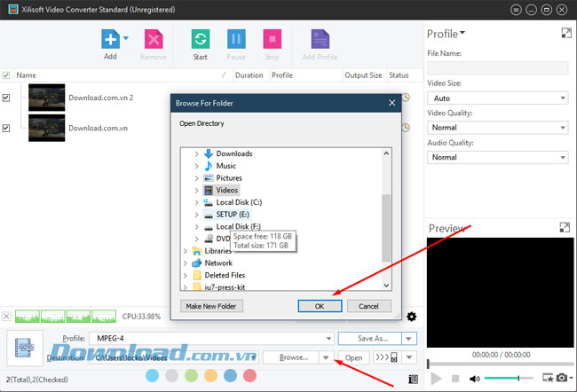Expand the Profile panel with corner icon

pos(566,33)
